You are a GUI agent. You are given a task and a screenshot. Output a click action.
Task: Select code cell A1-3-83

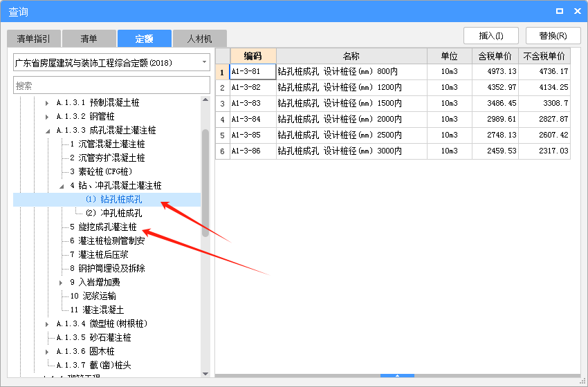pyautogui.click(x=253, y=104)
